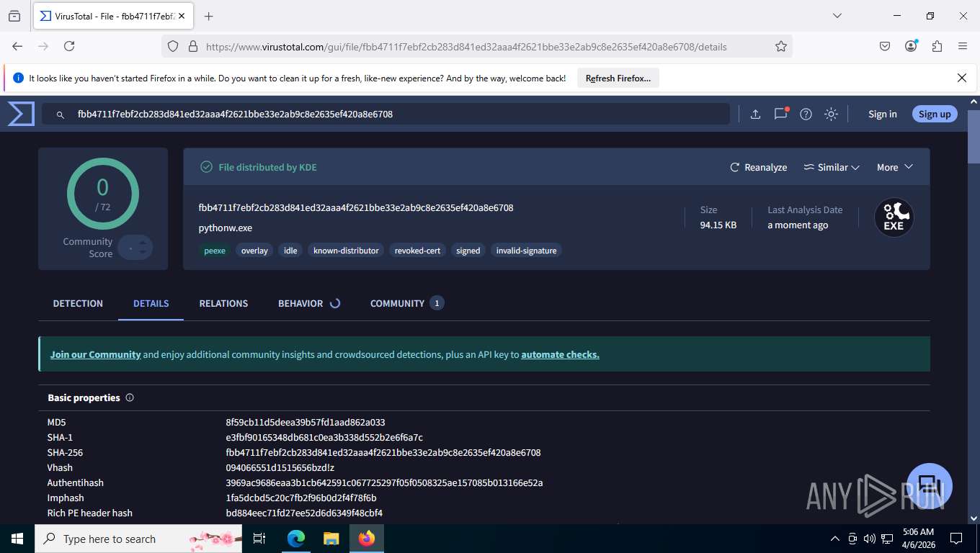Viewport: 980px width, 553px height.
Task: Dismiss the Refresh Firefox notification bar
Action: tap(962, 78)
